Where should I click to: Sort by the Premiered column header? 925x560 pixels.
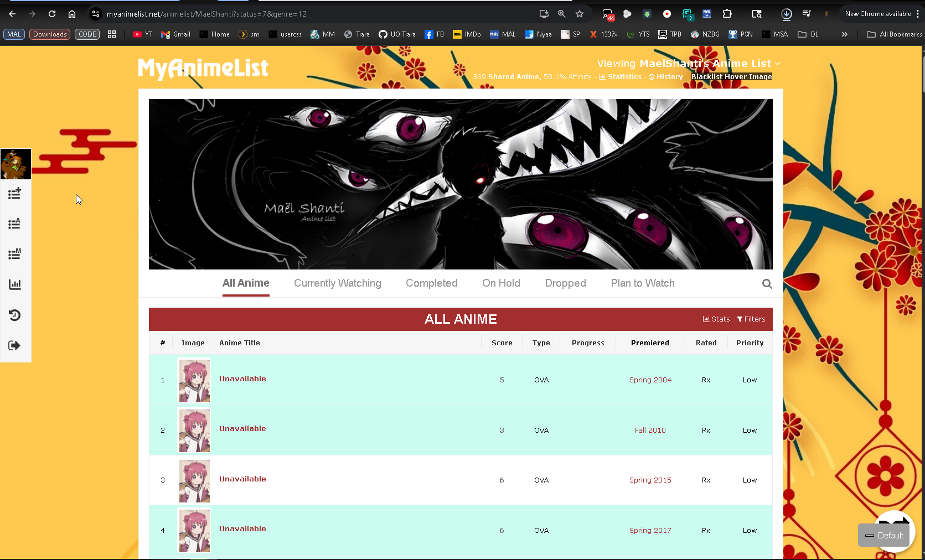coord(650,343)
